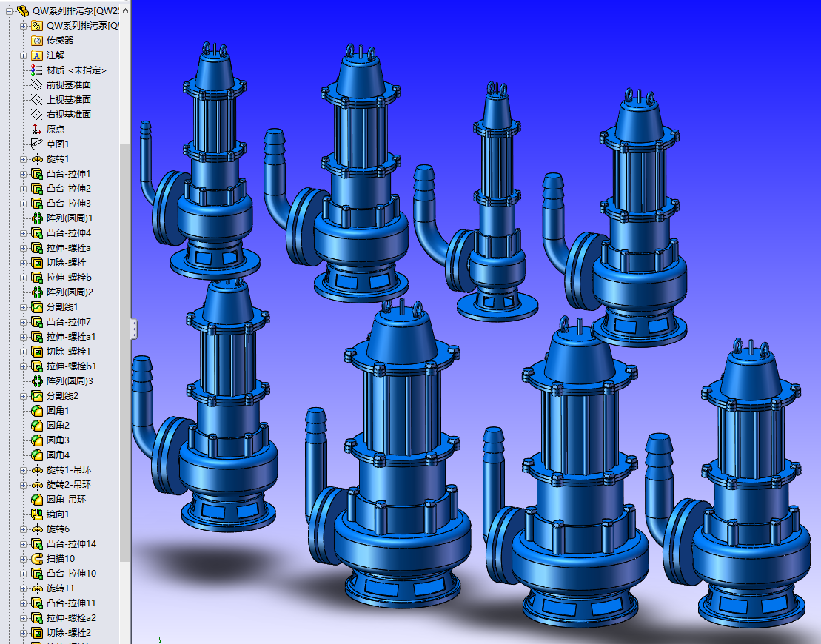Select the 拉伸-螺栓a2 feature label
This screenshot has height=644, width=821.
pyautogui.click(x=71, y=618)
